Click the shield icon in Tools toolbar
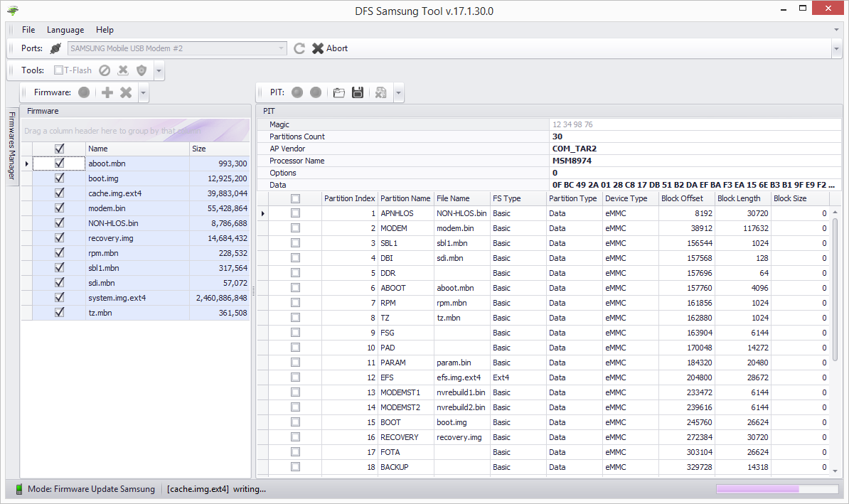Image resolution: width=849 pixels, height=504 pixels. coord(141,70)
